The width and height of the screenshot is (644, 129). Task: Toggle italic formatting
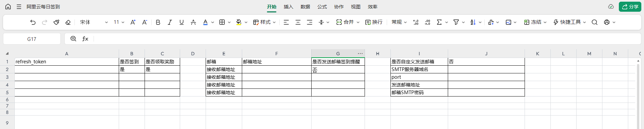coord(170,22)
